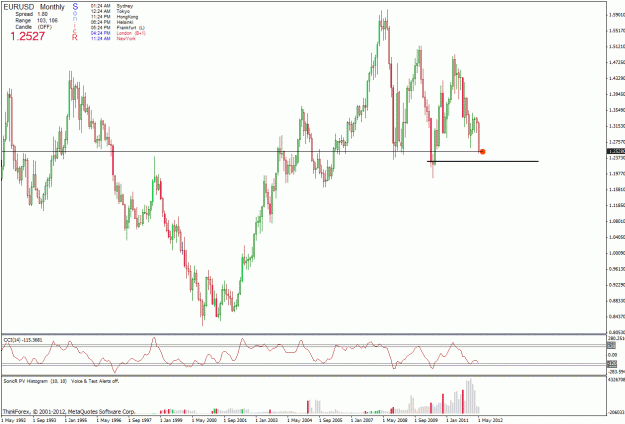Select the Helsinki session time row
This screenshot has height=424, width=625.
pos(112,22)
